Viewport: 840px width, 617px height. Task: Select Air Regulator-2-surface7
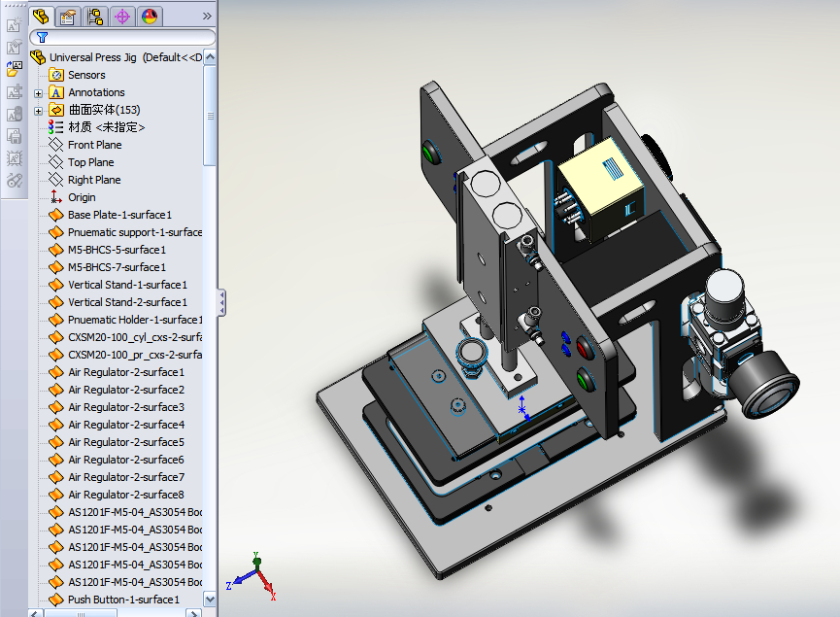click(126, 477)
